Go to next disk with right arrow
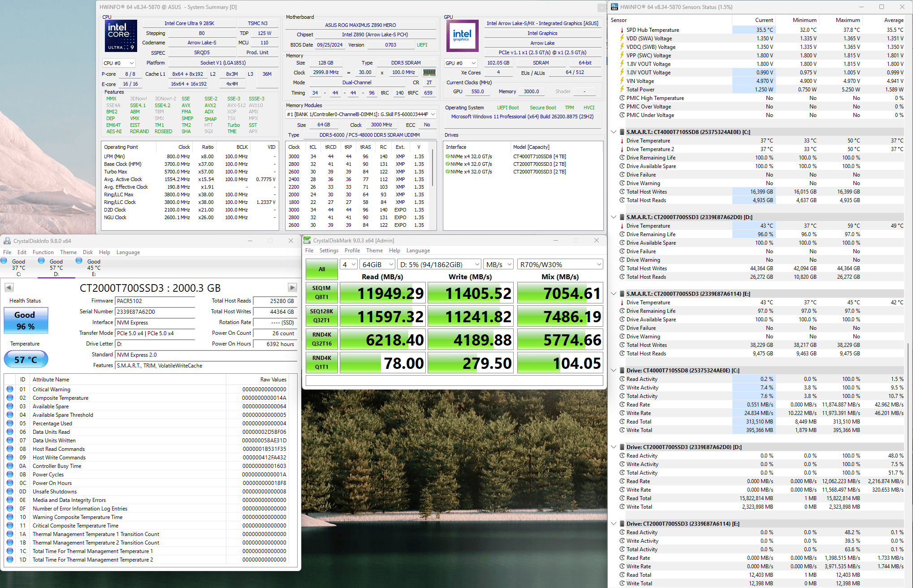The width and height of the screenshot is (913, 588). [x=292, y=287]
